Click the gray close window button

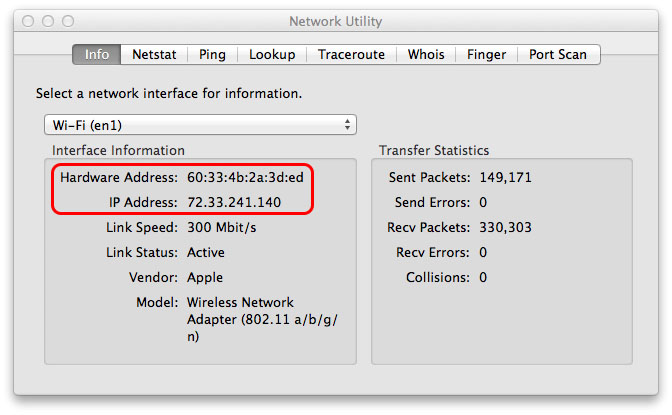[x=28, y=21]
